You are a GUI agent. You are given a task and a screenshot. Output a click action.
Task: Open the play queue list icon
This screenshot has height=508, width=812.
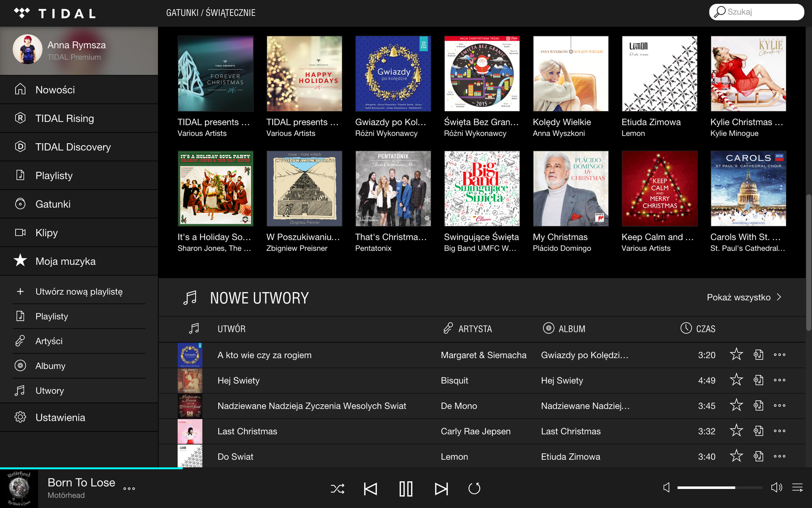point(798,488)
